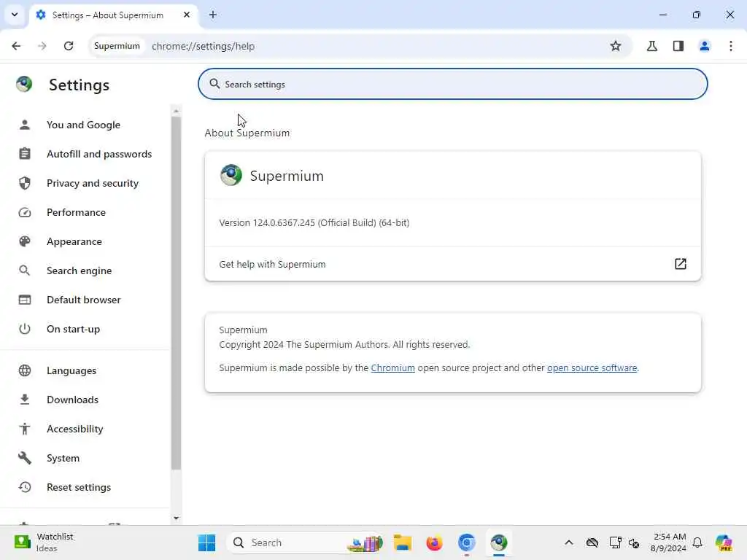Open You and Google settings
Viewport: 747px width, 560px height.
coord(83,125)
